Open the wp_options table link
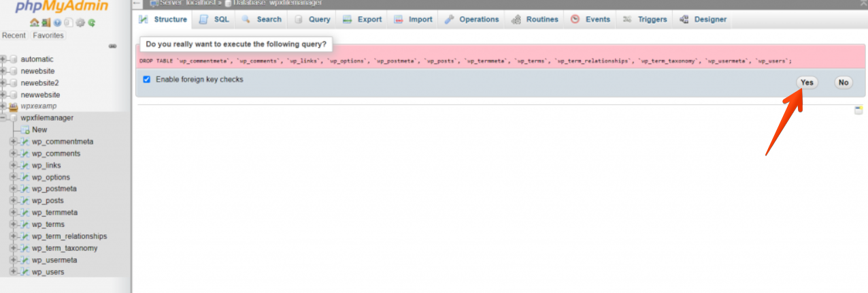Screen dimensions: 868x293 coord(51,177)
